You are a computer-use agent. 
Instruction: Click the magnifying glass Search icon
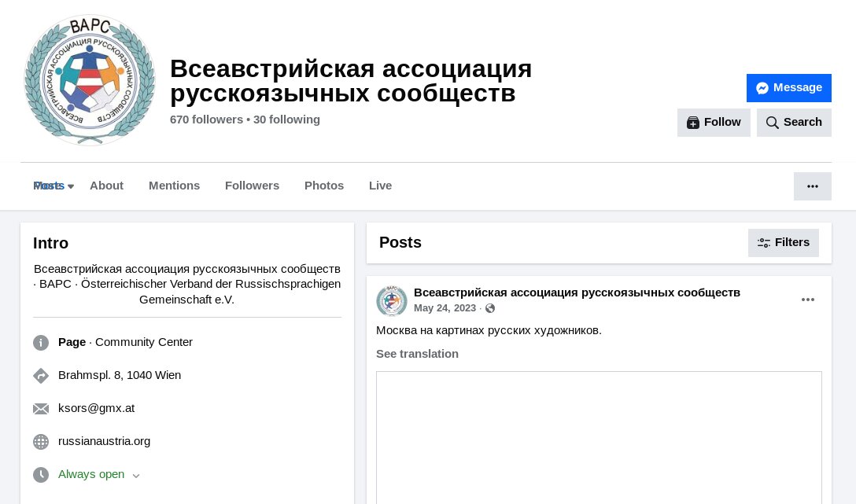pos(772,123)
